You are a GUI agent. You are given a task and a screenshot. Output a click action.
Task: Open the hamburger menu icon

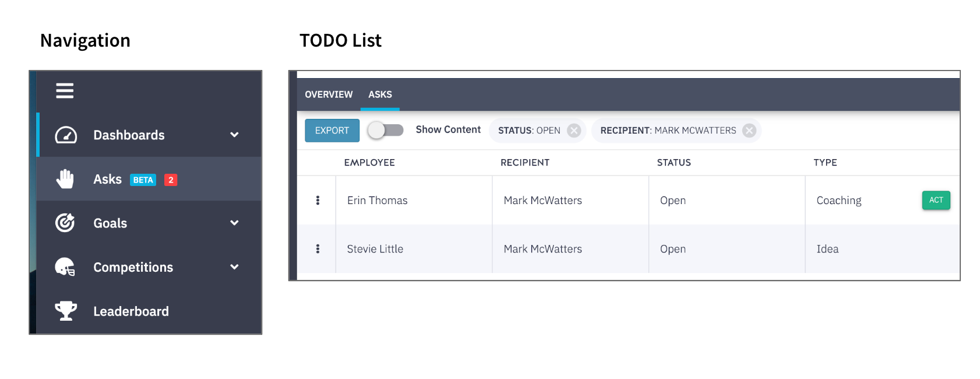pyautogui.click(x=65, y=91)
